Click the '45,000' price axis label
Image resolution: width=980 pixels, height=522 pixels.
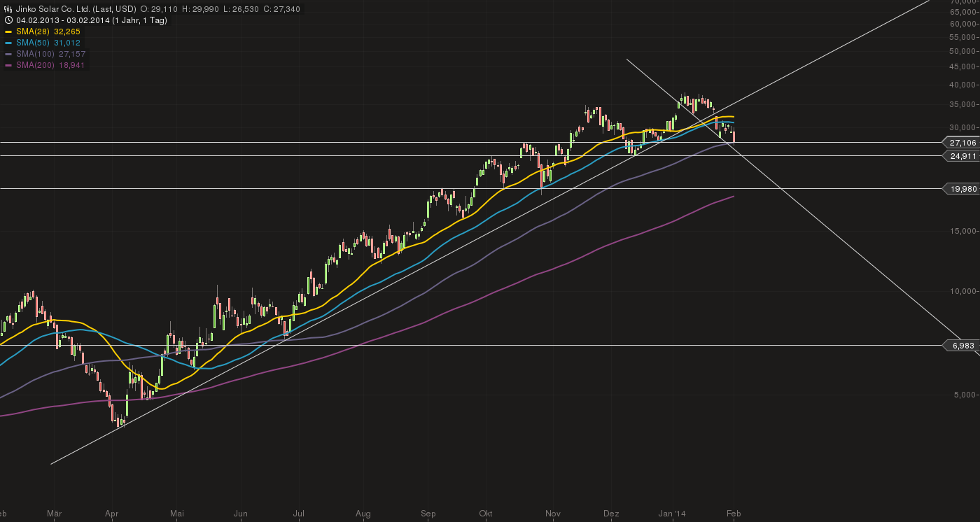[x=964, y=67]
